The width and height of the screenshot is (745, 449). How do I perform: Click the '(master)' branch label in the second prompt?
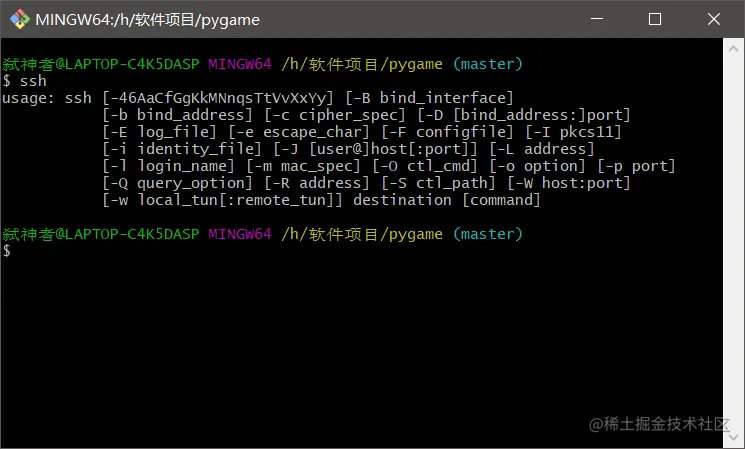point(488,234)
